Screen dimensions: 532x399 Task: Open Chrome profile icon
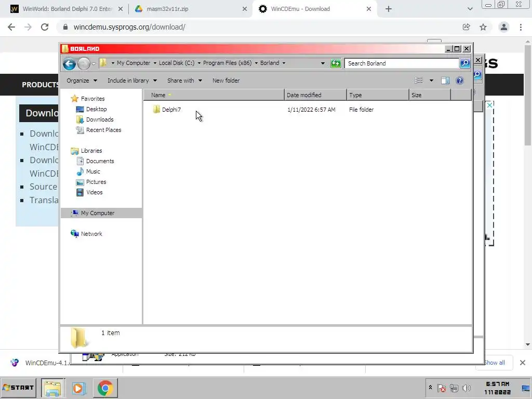504,27
